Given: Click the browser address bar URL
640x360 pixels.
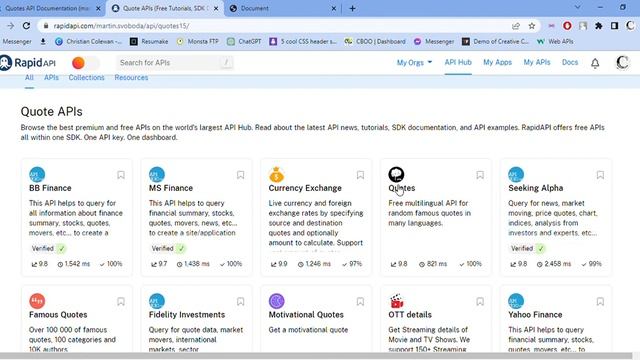Looking at the screenshot, I should tap(121, 26).
